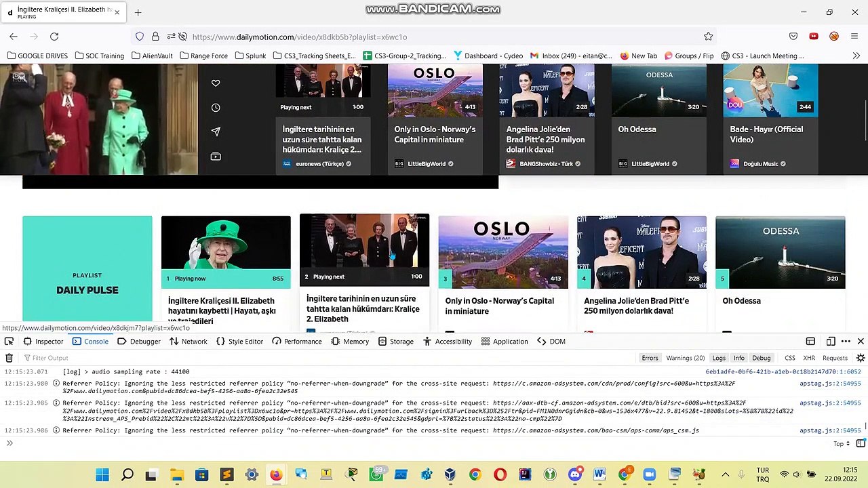
Task: Toggle the CSS filter in console
Action: point(789,358)
